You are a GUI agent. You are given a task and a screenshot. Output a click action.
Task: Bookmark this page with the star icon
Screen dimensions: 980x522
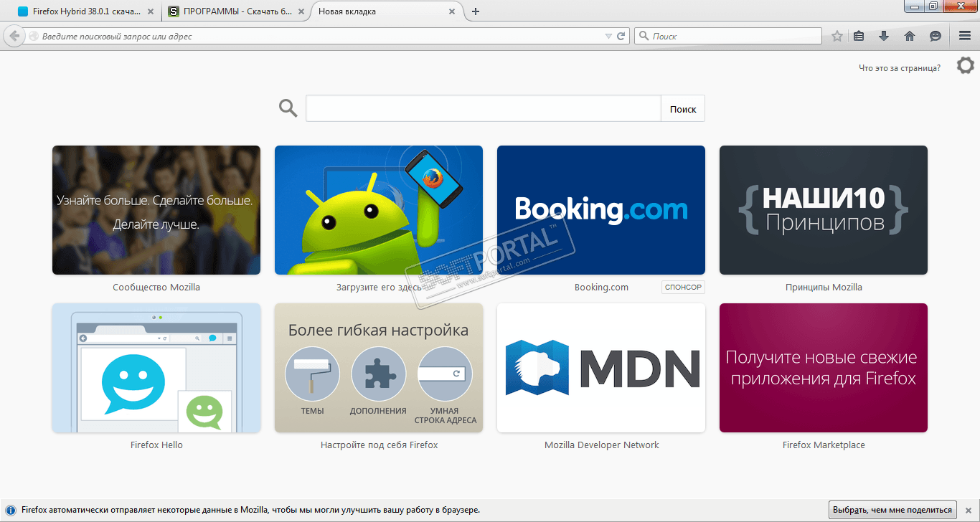[x=837, y=36]
